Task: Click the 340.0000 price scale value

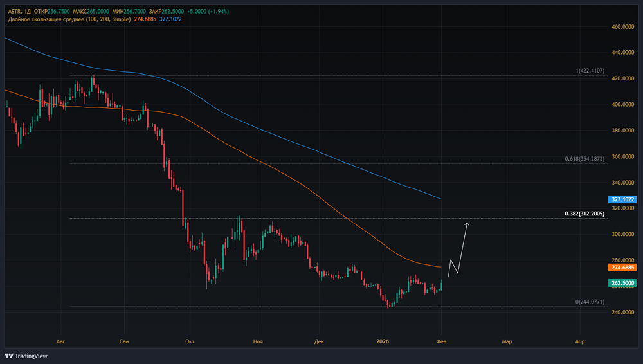Action: tap(622, 183)
